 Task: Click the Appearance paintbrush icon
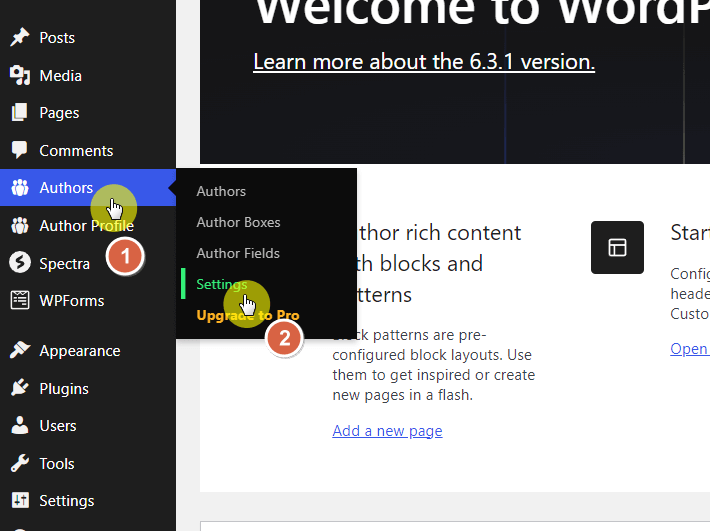pos(20,350)
